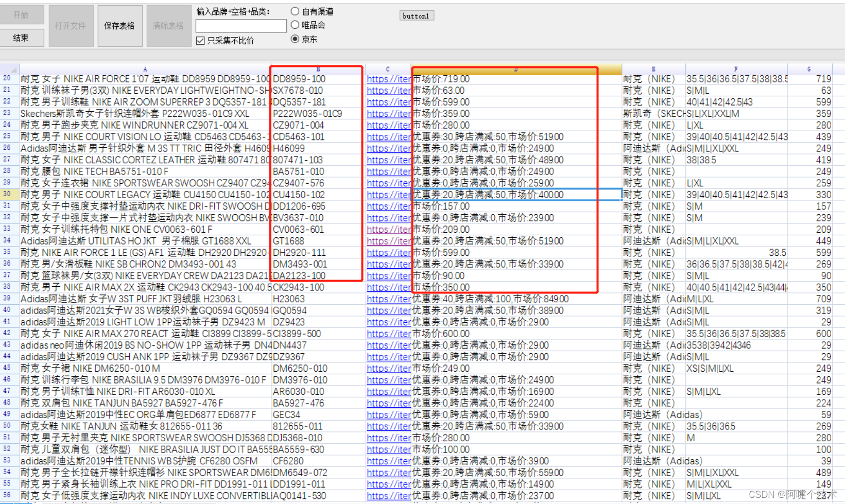845x504 pixels.
Task: Click the 清除表格 button
Action: (168, 26)
